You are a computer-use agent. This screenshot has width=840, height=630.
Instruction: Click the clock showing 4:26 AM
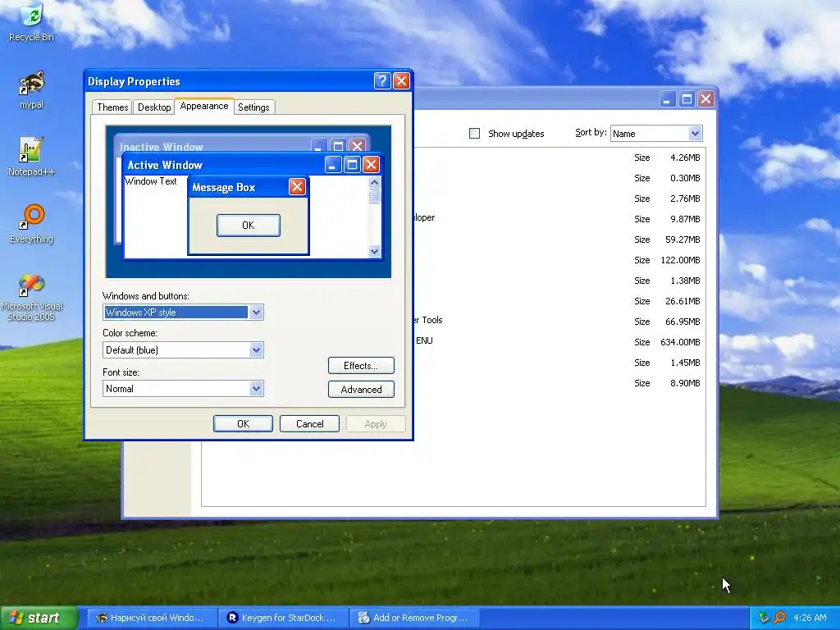point(810,618)
